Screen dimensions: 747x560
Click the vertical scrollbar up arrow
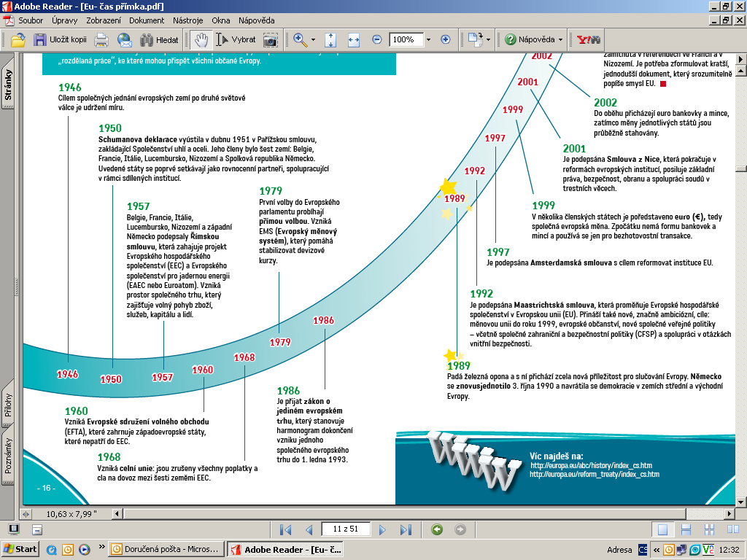[x=741, y=71]
